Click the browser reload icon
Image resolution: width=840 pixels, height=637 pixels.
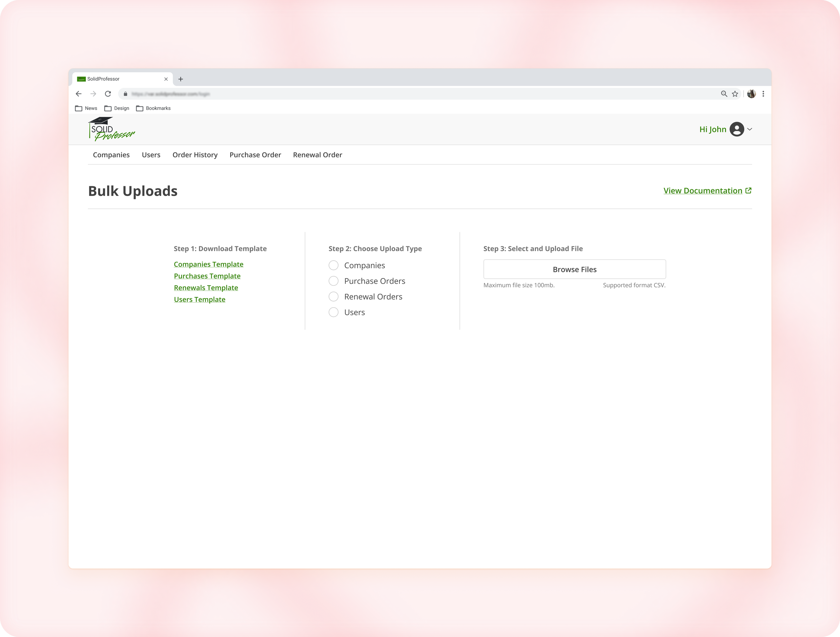108,94
